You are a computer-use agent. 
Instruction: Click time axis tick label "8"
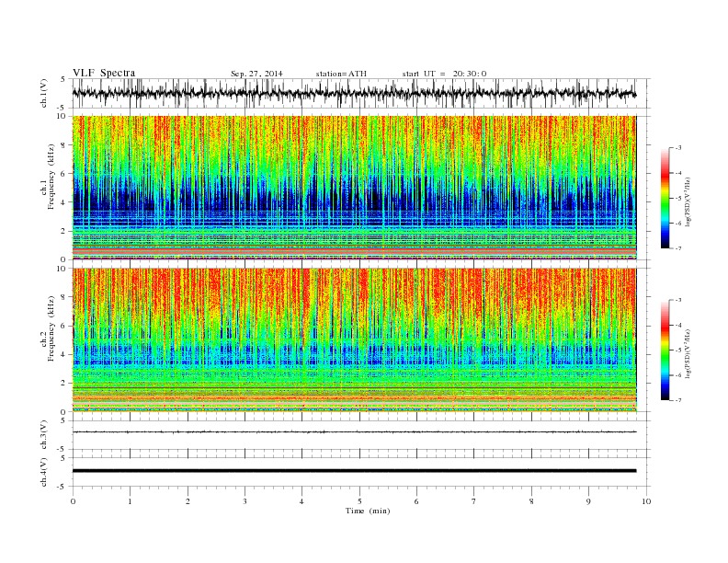click(x=531, y=501)
